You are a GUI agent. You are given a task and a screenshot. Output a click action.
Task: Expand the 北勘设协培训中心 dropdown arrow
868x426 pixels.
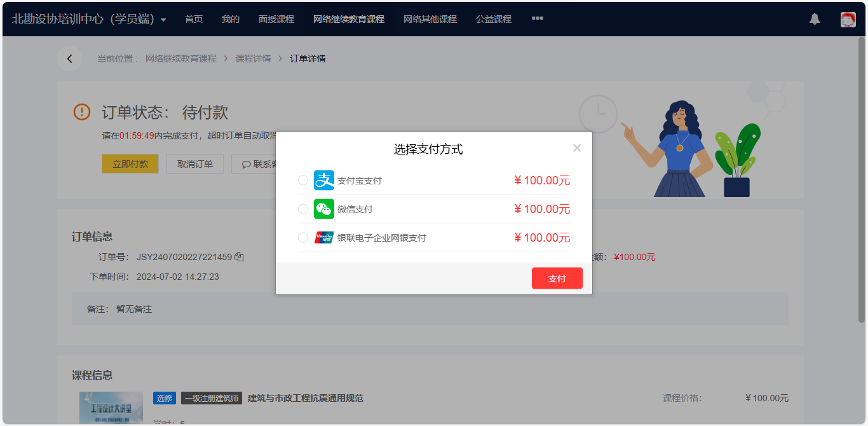(163, 20)
